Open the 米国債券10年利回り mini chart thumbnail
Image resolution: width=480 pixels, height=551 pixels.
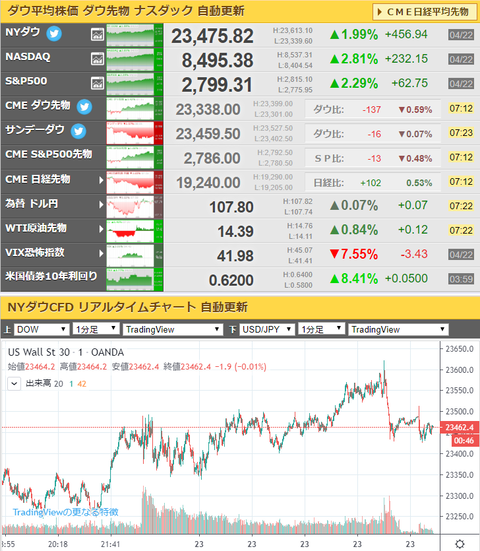tap(135, 279)
